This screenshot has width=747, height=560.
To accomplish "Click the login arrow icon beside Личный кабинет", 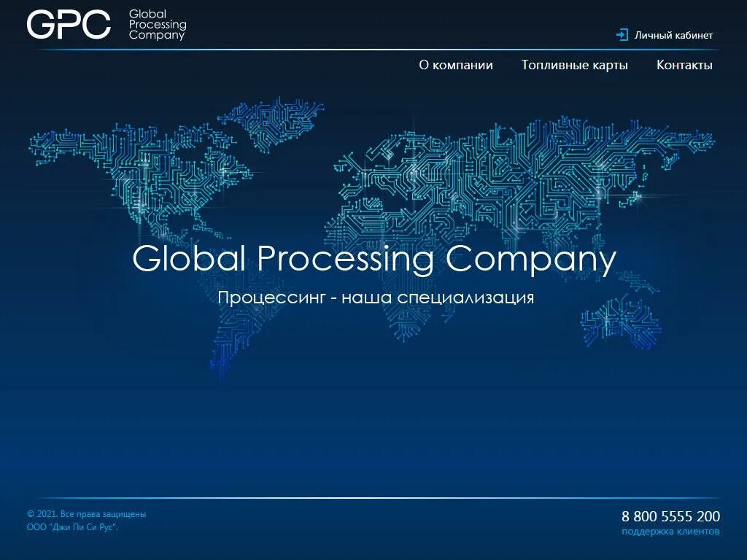I will pyautogui.click(x=622, y=35).
